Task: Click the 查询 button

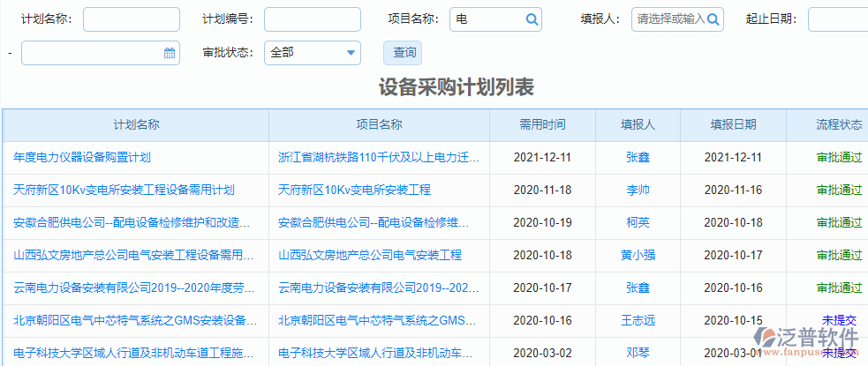Action: pos(403,53)
